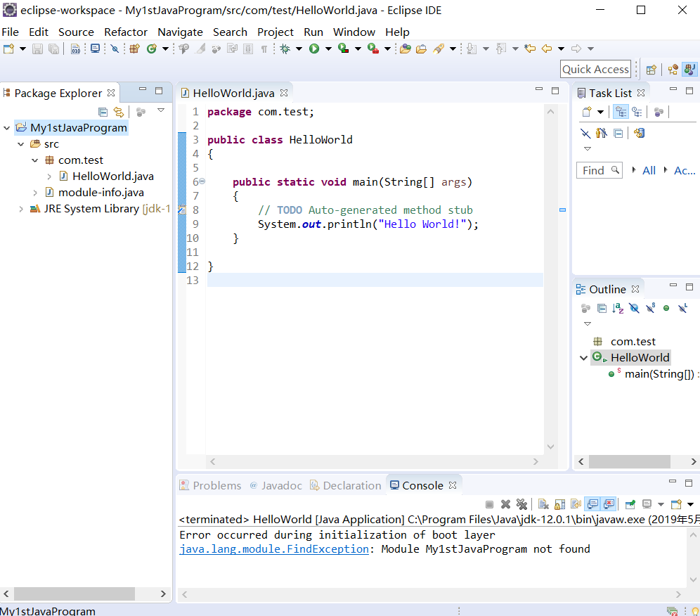Switch to the Declaration tab
700x616 pixels.
[346, 486]
